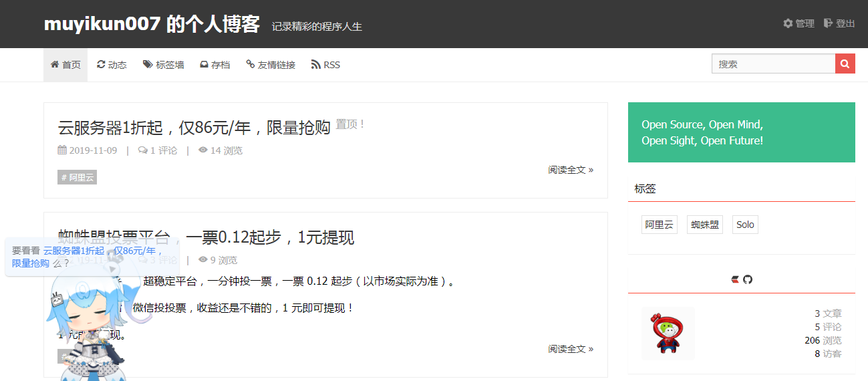Select subtitle text 记录精彩的程序人生
The image size is (868, 381).
[317, 27]
